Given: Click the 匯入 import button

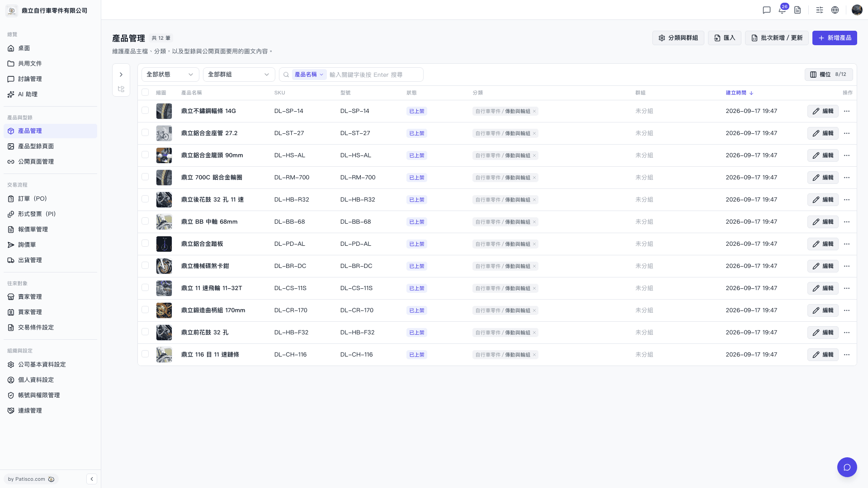Looking at the screenshot, I should click(724, 38).
